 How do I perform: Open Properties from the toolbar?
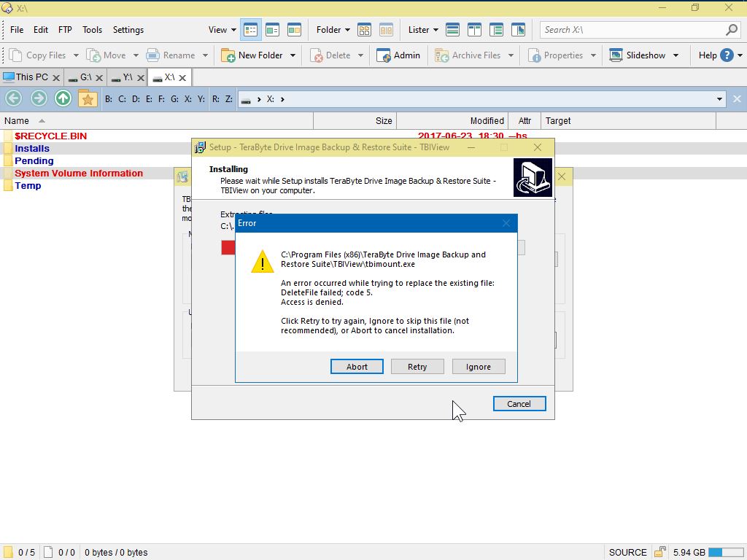click(x=555, y=55)
